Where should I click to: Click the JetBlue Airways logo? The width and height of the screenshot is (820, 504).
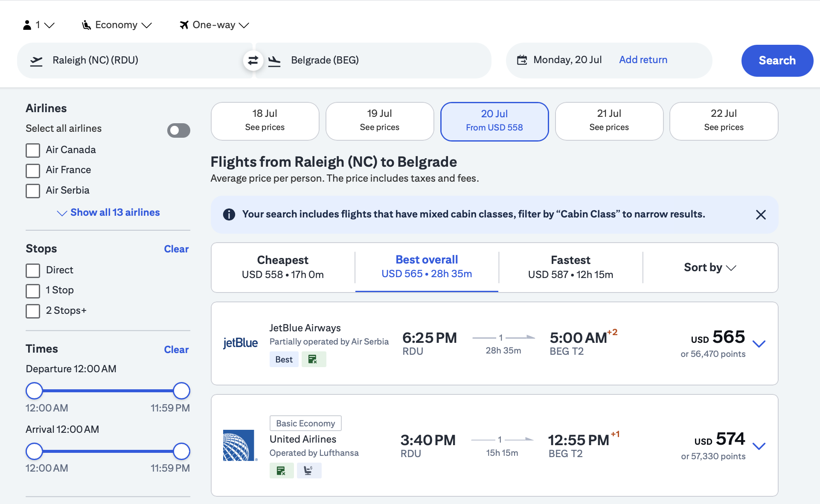[x=240, y=342]
